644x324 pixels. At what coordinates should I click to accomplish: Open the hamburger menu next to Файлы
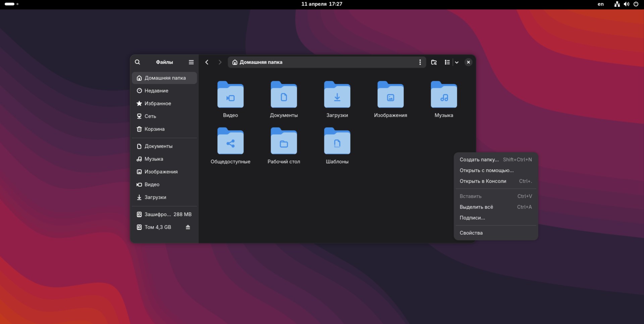click(191, 62)
